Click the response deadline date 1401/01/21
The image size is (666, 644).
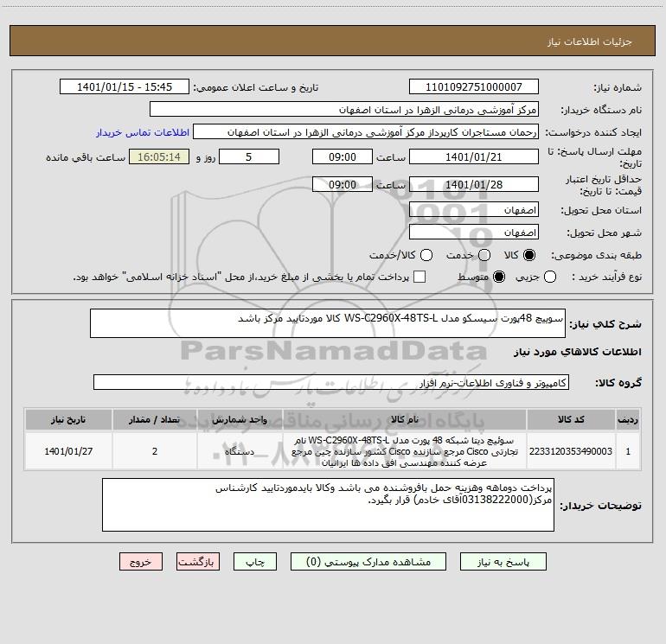pyautogui.click(x=474, y=157)
